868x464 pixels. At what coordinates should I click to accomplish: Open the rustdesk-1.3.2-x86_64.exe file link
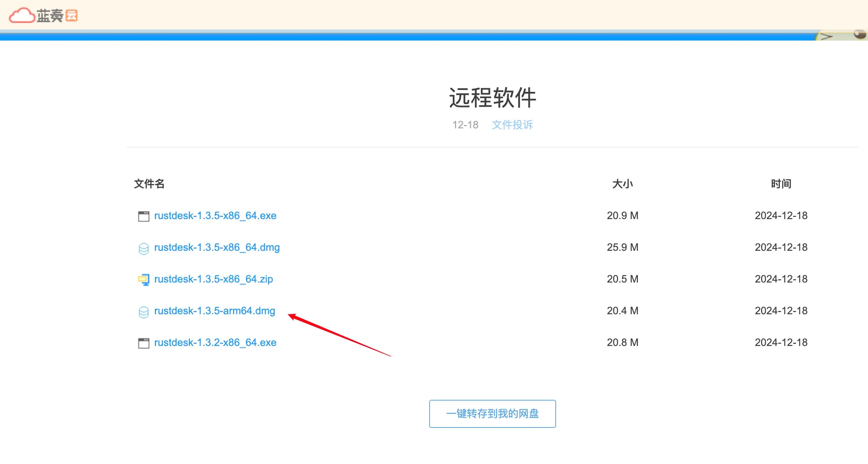tap(215, 343)
